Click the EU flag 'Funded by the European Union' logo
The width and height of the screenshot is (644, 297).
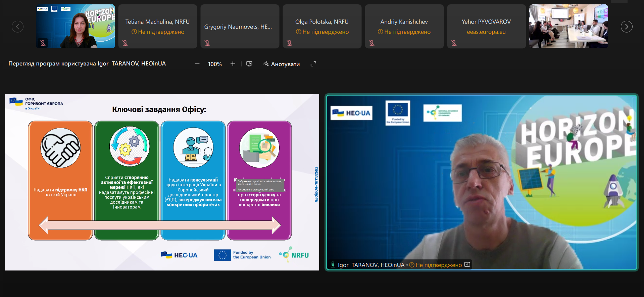[x=242, y=255]
